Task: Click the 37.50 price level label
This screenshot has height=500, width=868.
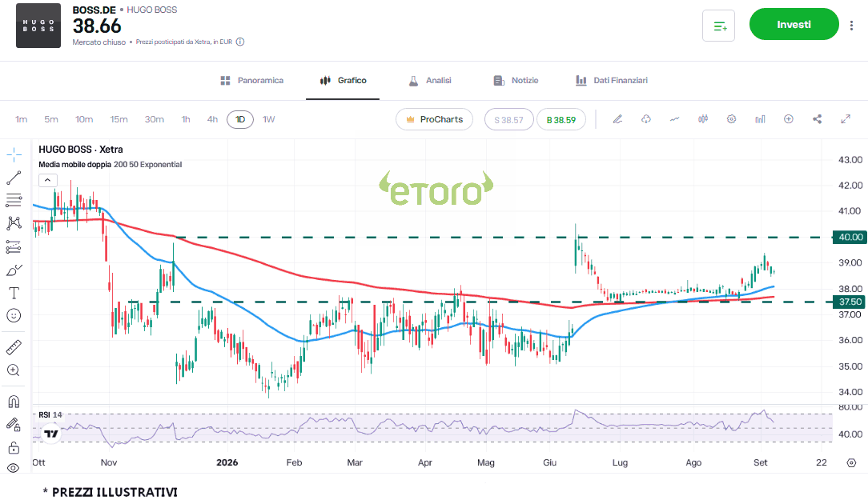Action: point(850,302)
